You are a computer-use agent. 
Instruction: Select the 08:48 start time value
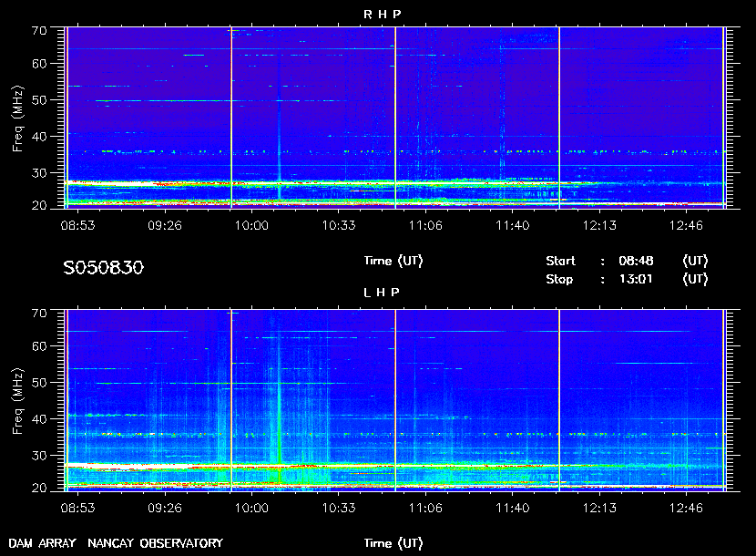pyautogui.click(x=636, y=261)
